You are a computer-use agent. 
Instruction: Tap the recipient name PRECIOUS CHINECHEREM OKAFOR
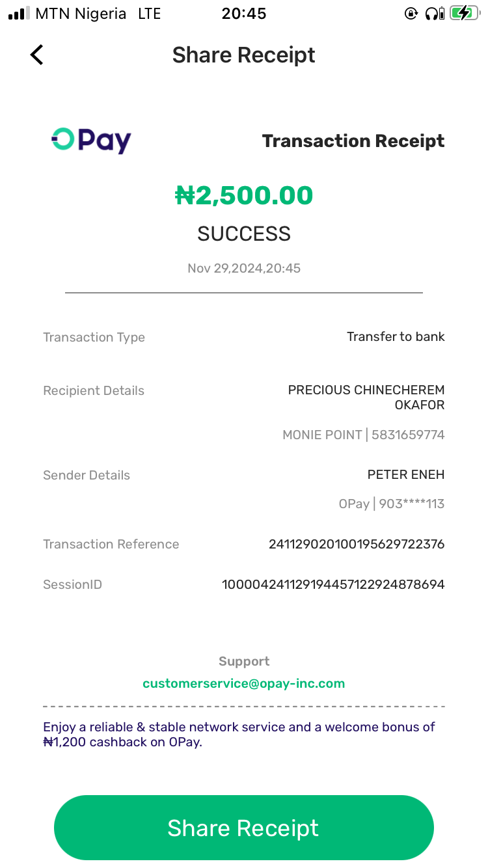point(366,397)
